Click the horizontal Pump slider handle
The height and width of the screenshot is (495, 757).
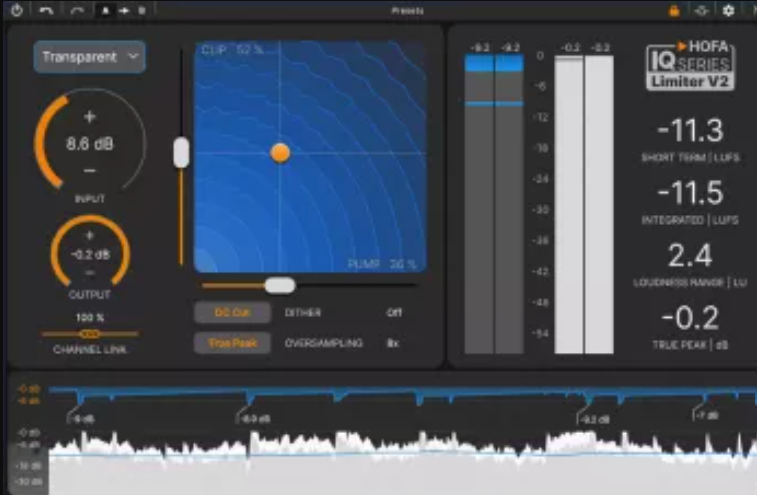click(x=280, y=285)
